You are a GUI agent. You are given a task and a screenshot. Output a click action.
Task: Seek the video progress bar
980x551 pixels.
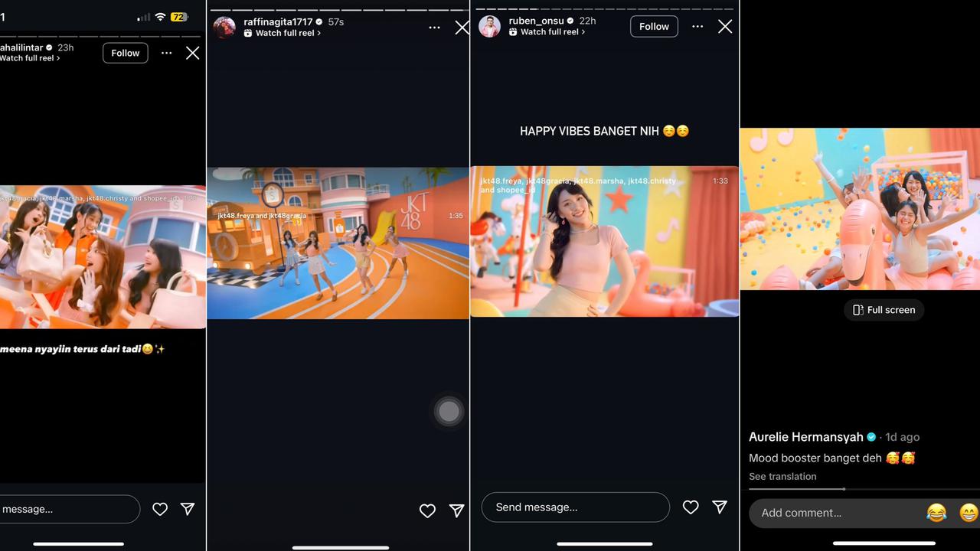864,488
